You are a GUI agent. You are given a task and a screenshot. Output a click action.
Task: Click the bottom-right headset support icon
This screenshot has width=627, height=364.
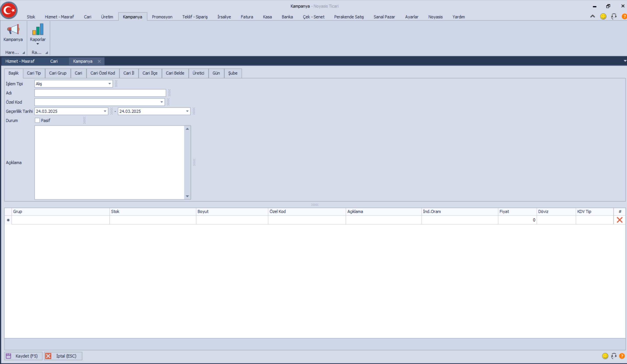tap(614, 356)
